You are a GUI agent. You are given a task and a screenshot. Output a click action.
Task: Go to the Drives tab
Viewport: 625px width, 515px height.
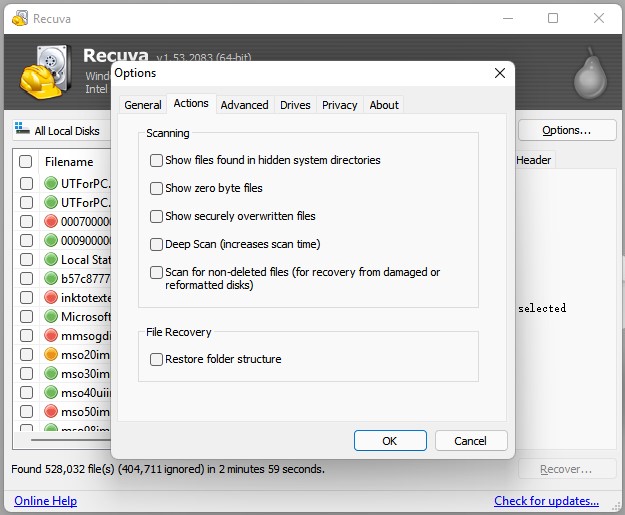295,105
